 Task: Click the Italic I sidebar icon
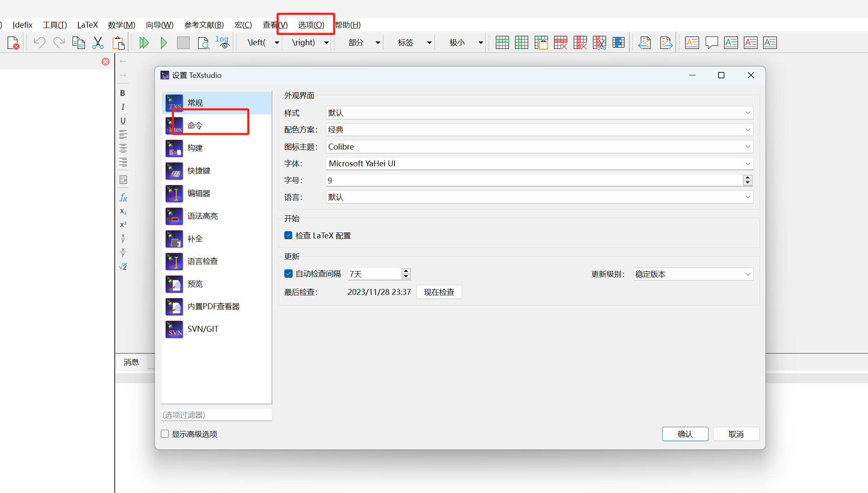click(x=123, y=107)
